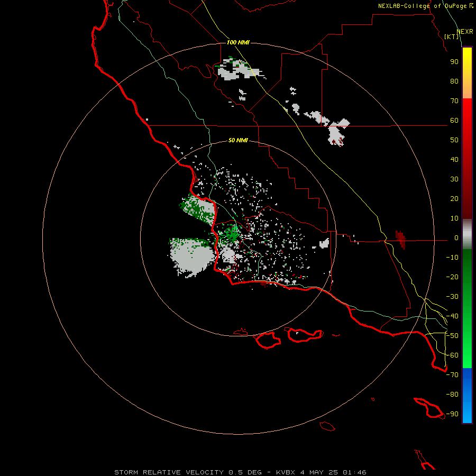Image resolution: width=476 pixels, height=476 pixels.
Task: Click the positive 80 scale value
Action: click(454, 81)
